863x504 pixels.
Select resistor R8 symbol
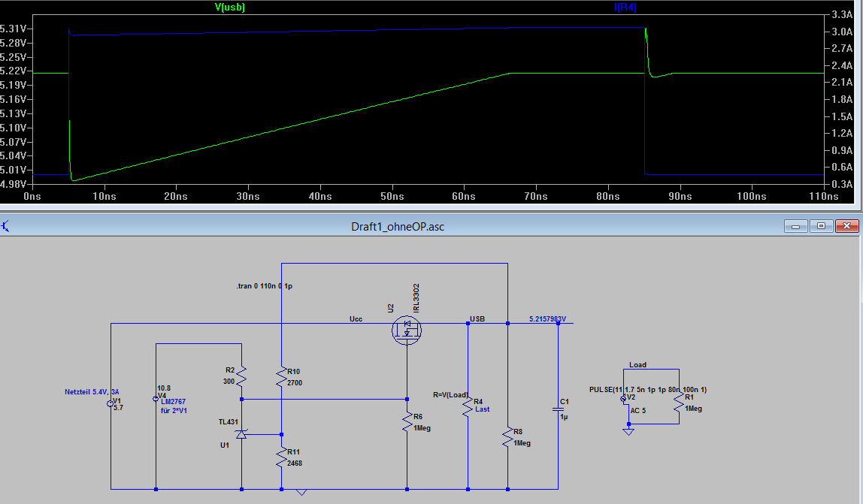coord(507,437)
